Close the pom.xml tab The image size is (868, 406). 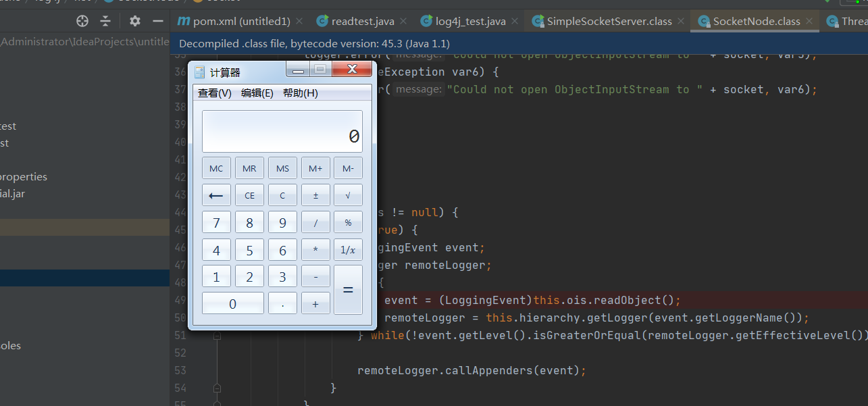point(299,22)
